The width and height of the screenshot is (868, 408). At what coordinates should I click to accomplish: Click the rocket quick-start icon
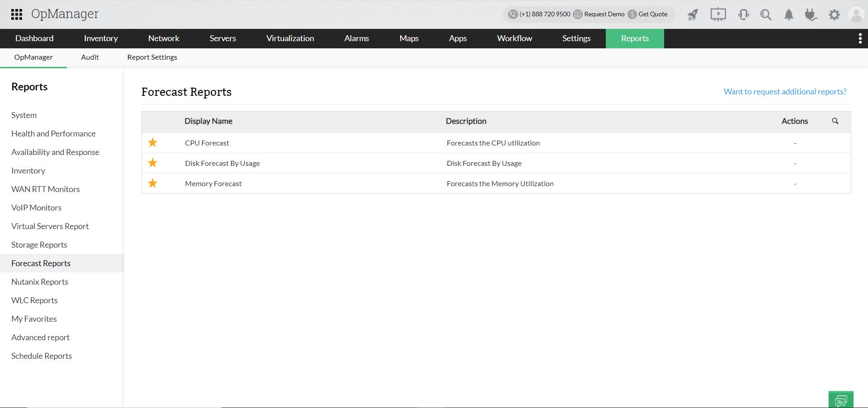click(x=693, y=15)
